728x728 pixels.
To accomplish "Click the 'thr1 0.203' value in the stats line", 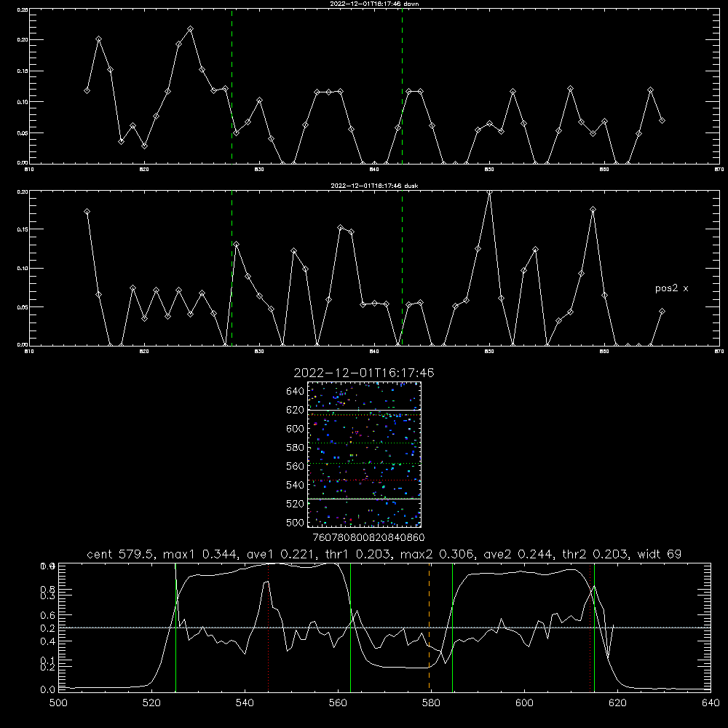I will click(x=360, y=554).
